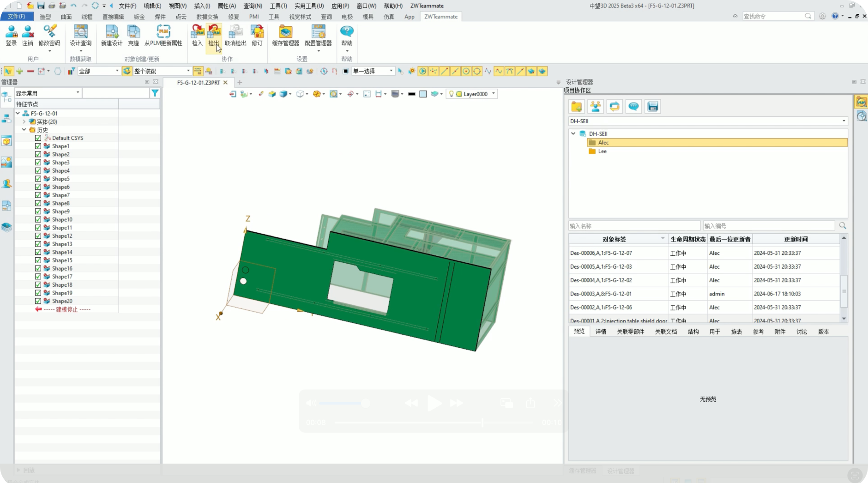Click the 克隆 clone icon
This screenshot has width=868, height=483.
pos(133,35)
